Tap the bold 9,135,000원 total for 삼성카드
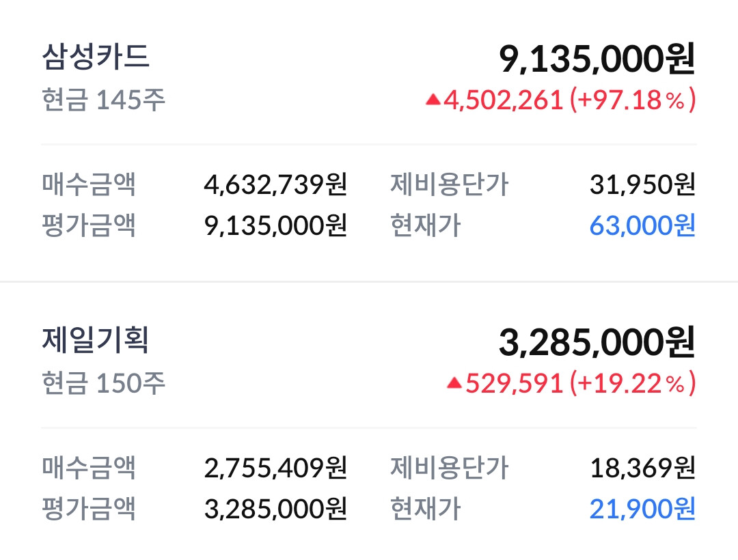This screenshot has width=738, height=560. click(597, 60)
